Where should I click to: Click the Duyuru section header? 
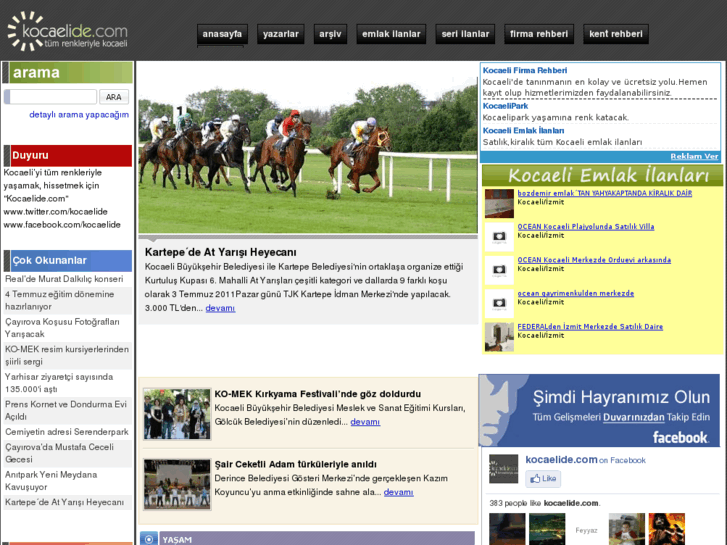pos(68,155)
